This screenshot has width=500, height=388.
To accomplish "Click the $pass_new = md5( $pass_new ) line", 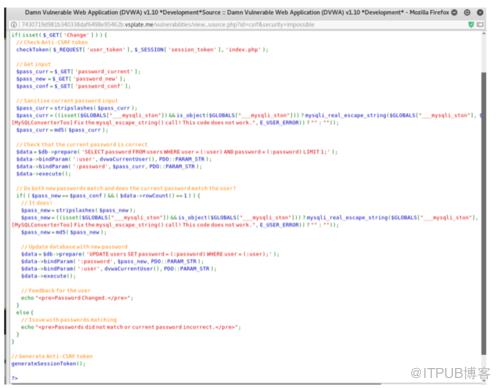I will click(64, 232).
